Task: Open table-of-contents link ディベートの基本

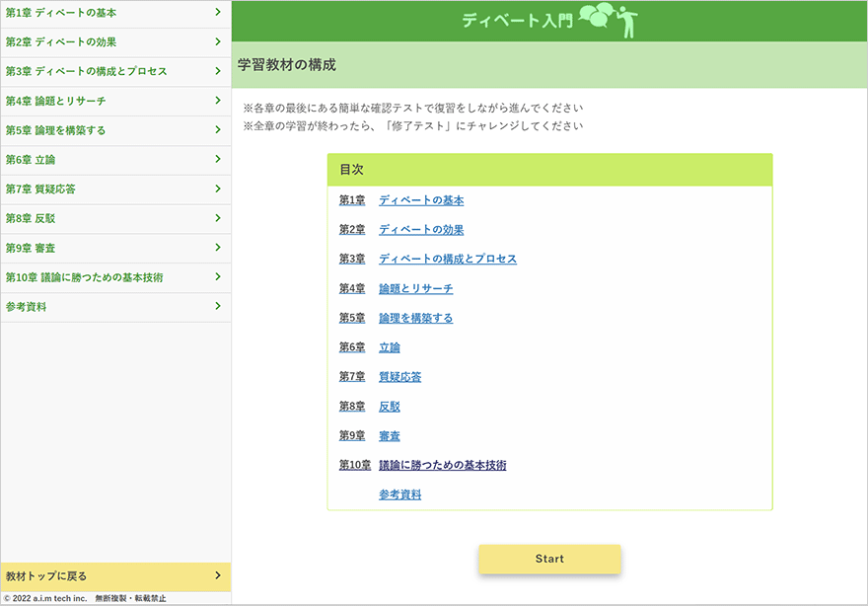Action: click(421, 200)
